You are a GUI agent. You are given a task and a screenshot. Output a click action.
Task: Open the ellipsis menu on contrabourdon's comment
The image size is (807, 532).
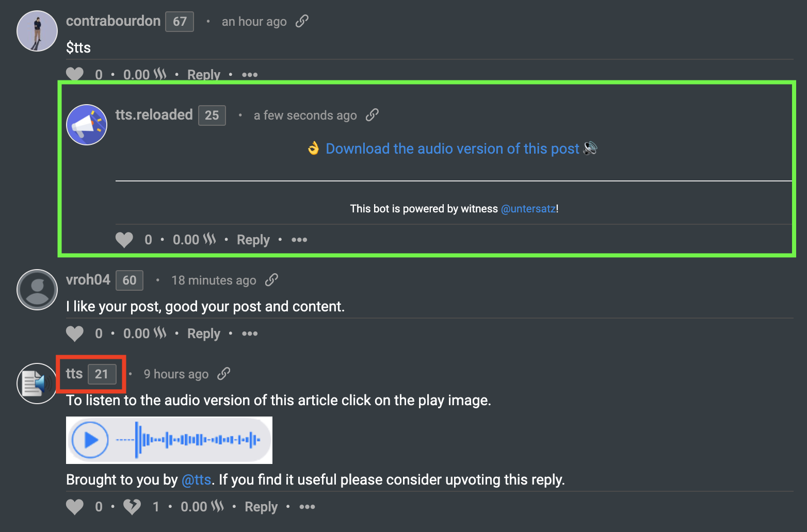click(250, 75)
